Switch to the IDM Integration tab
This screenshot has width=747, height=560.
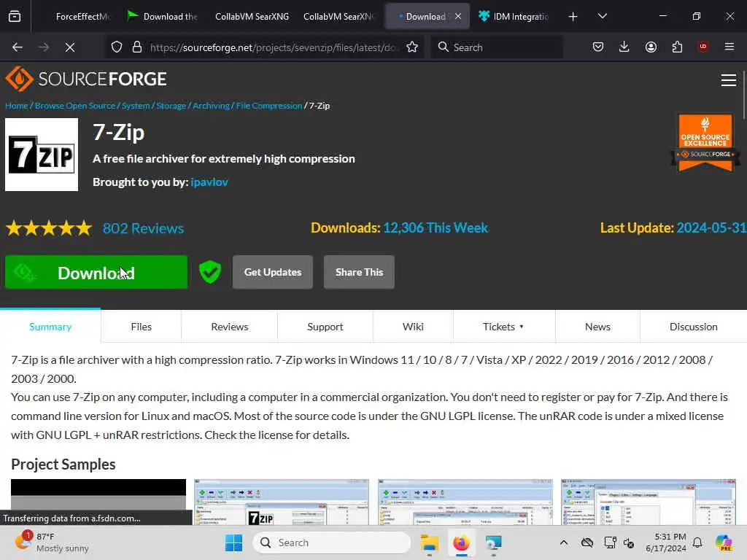(x=514, y=17)
